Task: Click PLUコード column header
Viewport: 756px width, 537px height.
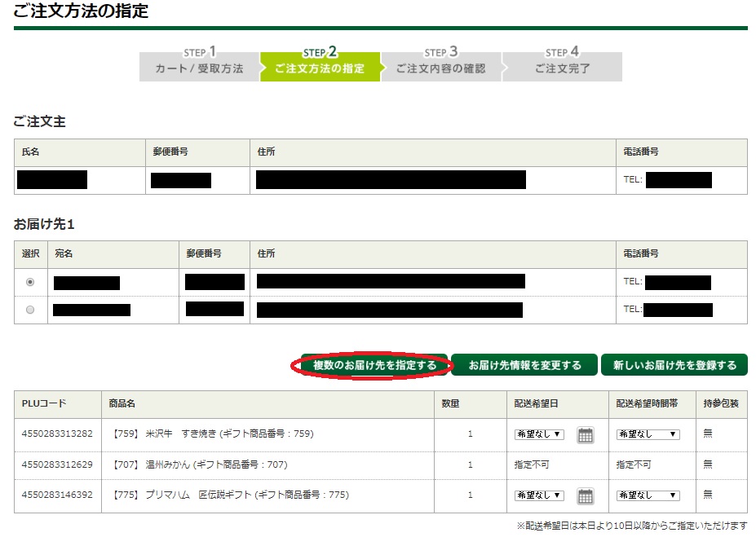Action: [44, 403]
